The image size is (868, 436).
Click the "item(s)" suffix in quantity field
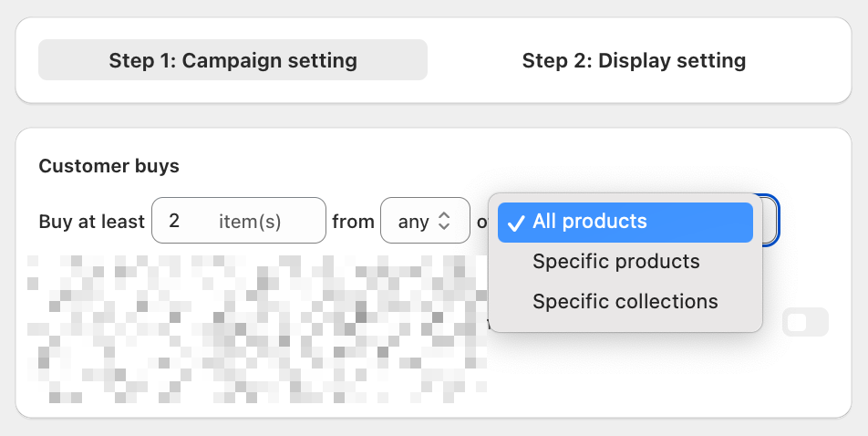[x=250, y=222]
